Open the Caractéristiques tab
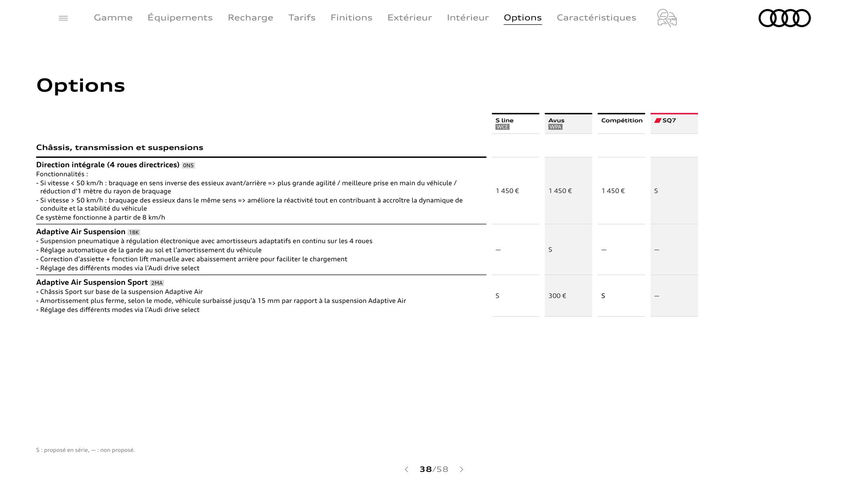Image resolution: width=868 pixels, height=488 pixels. pos(596,17)
